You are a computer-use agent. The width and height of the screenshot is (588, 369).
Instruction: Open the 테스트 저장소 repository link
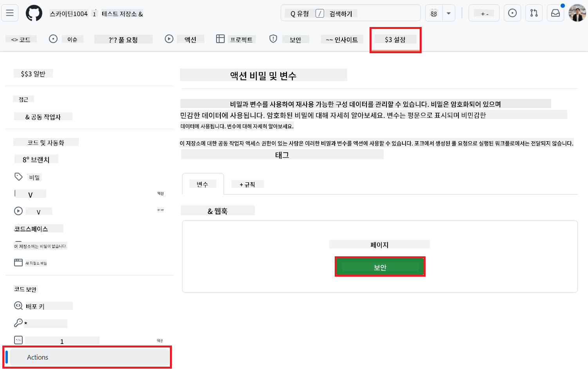(x=122, y=14)
